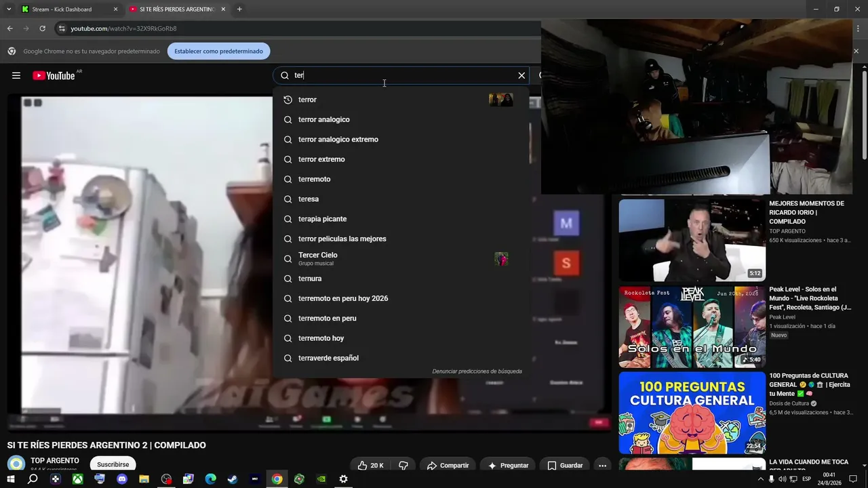
Task: Open the volume speaker tray icon
Action: (x=783, y=479)
